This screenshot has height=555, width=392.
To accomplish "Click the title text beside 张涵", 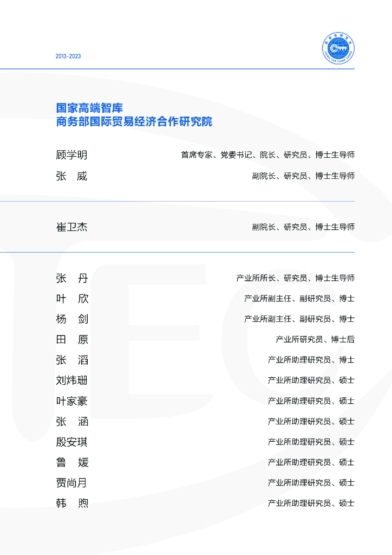I will point(311,422).
